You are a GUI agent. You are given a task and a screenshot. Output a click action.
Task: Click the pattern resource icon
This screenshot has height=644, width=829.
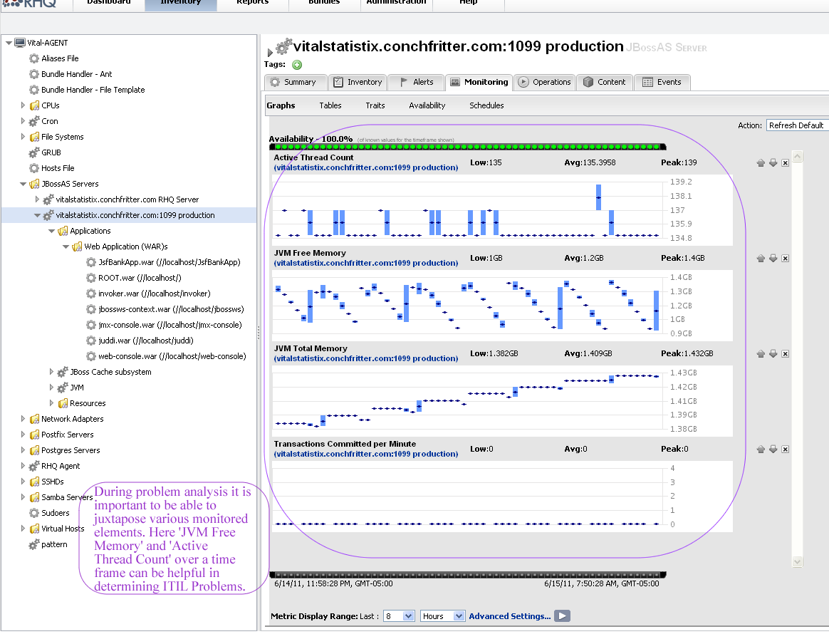pos(34,544)
